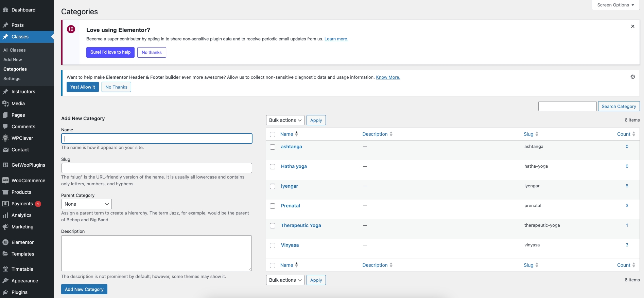Open the Timetable calendar icon
This screenshot has height=298, width=644.
(x=5, y=269)
